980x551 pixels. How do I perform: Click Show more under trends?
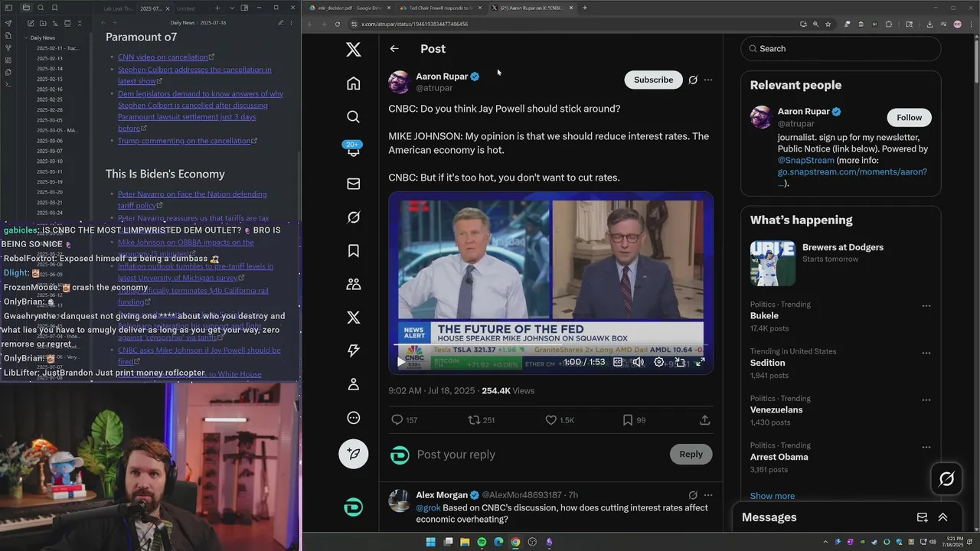772,496
